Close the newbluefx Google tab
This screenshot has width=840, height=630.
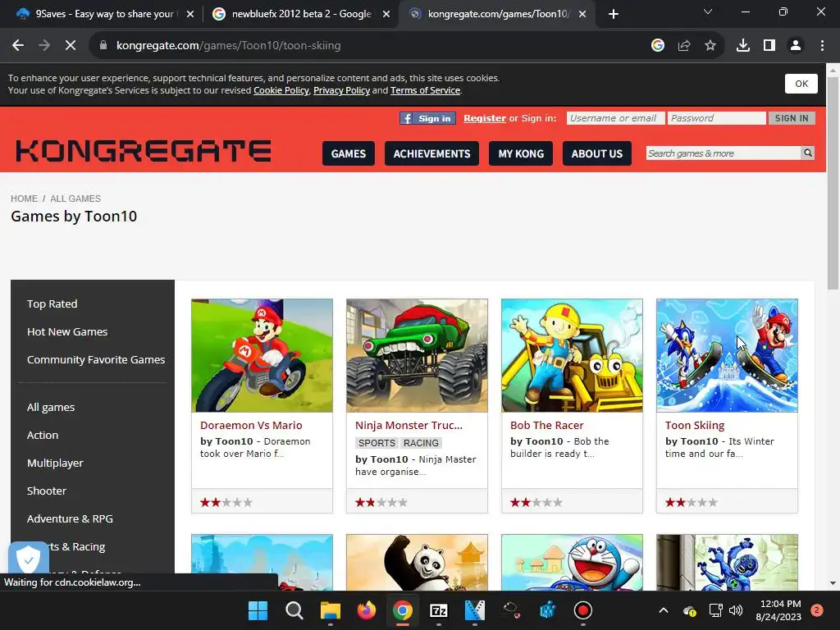tap(386, 14)
